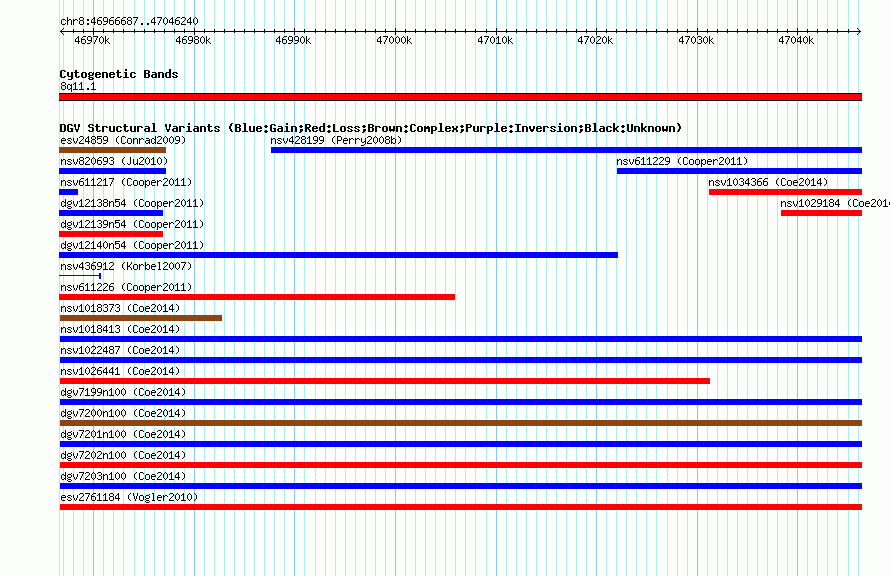Open the DGV Structural Variants track title
Viewport: 890px width, 576px height.
point(370,128)
